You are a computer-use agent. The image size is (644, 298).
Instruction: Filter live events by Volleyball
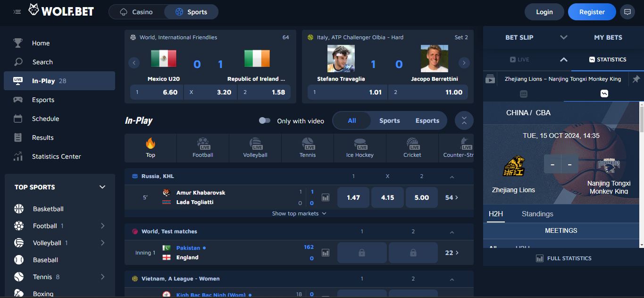[x=255, y=148]
